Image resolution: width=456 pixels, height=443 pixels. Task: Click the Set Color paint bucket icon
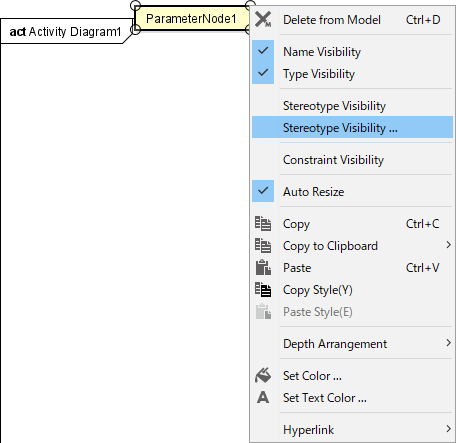coord(263,376)
